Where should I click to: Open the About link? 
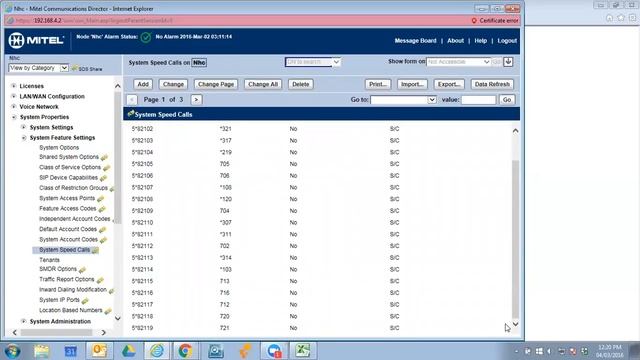456,41
